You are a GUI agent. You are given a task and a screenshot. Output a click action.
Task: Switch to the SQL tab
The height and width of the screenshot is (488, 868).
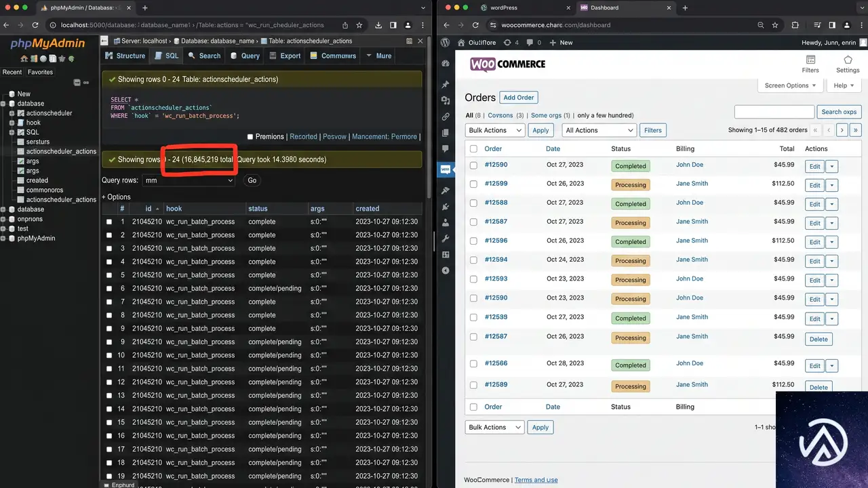[x=167, y=56]
